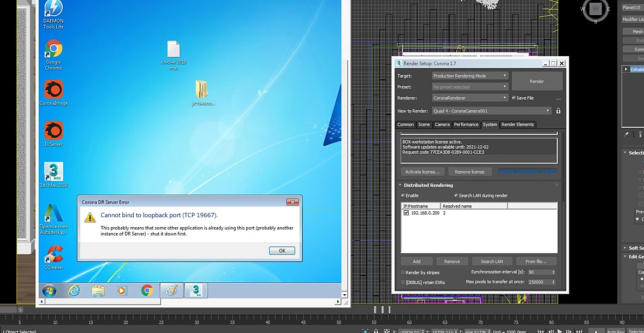Image resolution: width=644 pixels, height=333 pixels.
Task: Disable the Distributed Rendering Enable checkbox
Action: tap(403, 195)
